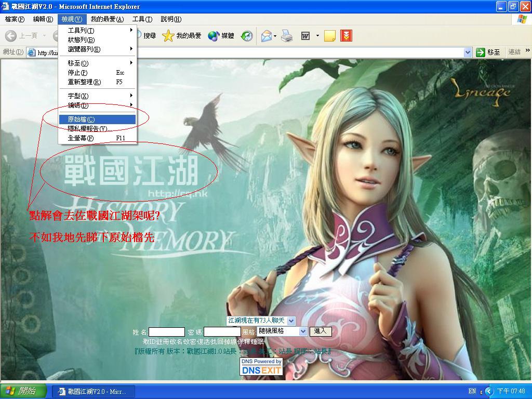Close the 檢視(V) menu from menu bar
The image size is (532, 399).
[x=72, y=19]
